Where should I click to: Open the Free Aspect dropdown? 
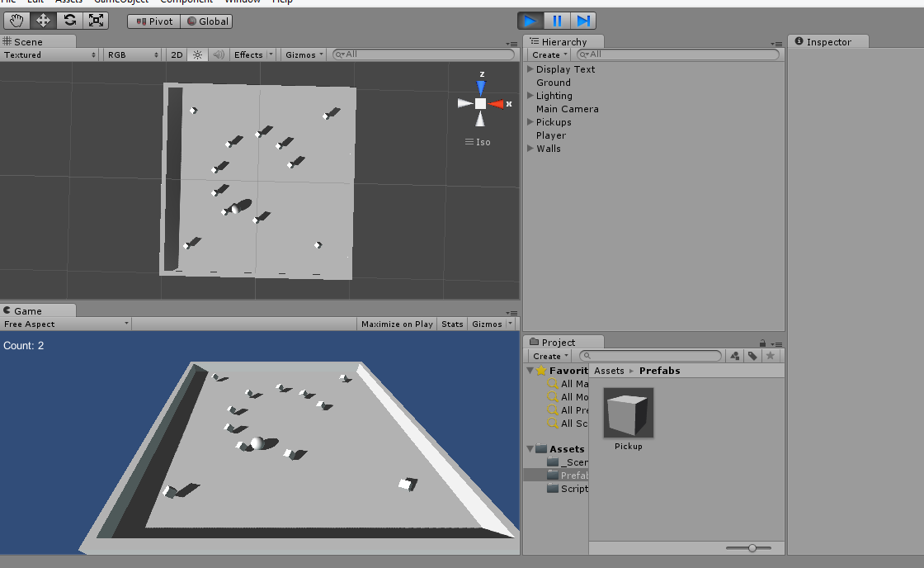click(x=66, y=324)
